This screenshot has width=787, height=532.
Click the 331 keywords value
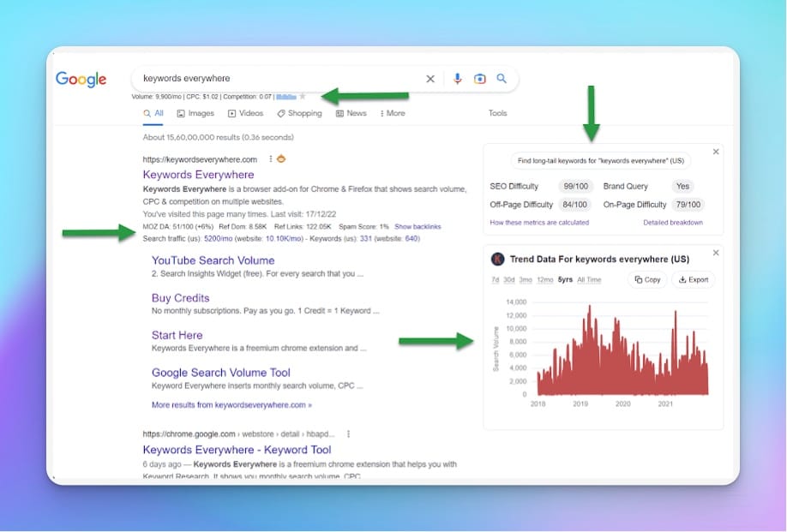365,239
